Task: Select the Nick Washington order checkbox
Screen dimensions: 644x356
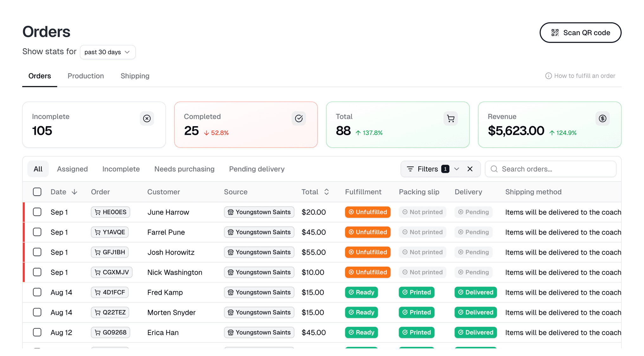Action: [37, 272]
